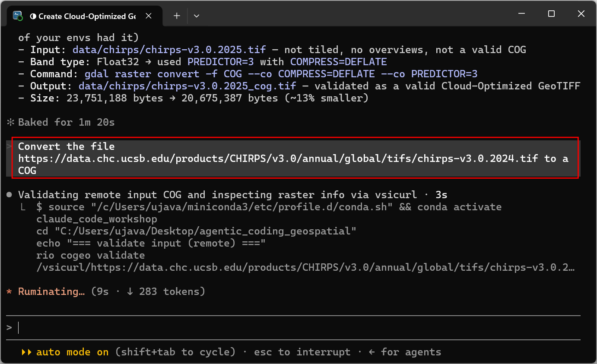The height and width of the screenshot is (364, 597).
Task: Minimize the terminal window
Action: (x=521, y=14)
